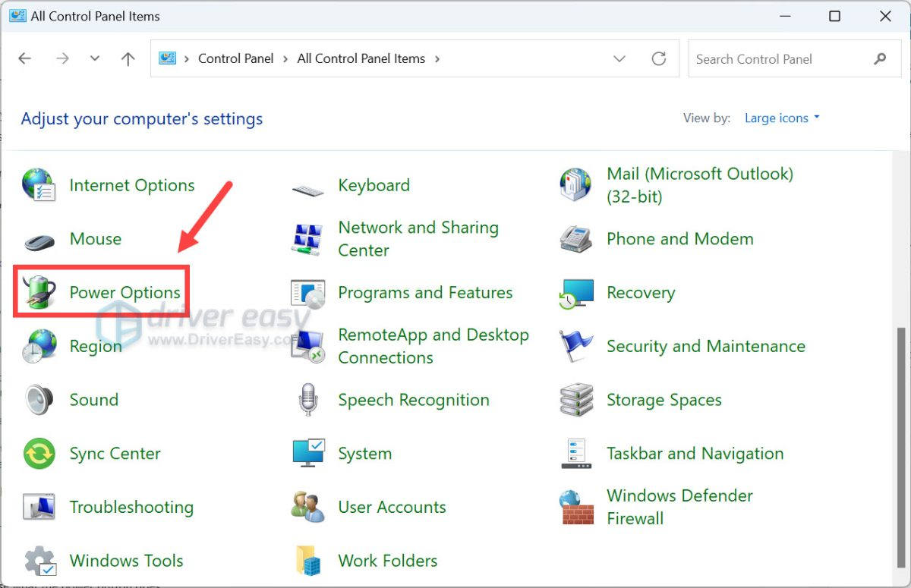Open the Security and Maintenance flag icon
911x588 pixels.
[575, 347]
